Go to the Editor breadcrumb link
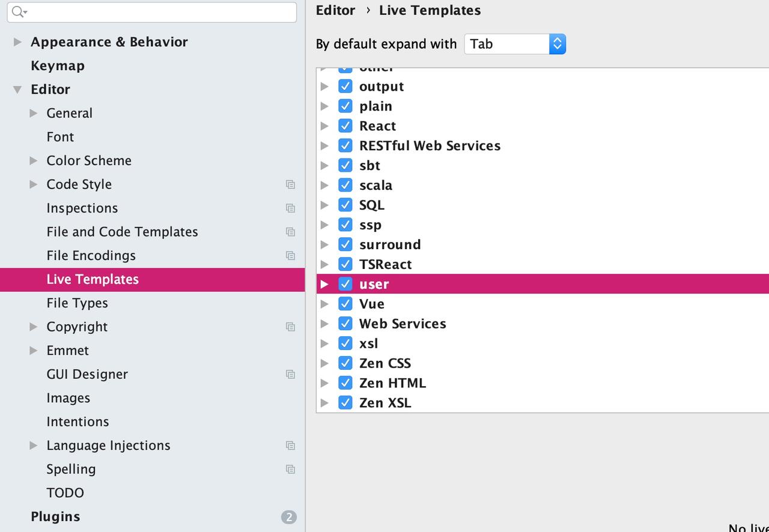 point(335,10)
